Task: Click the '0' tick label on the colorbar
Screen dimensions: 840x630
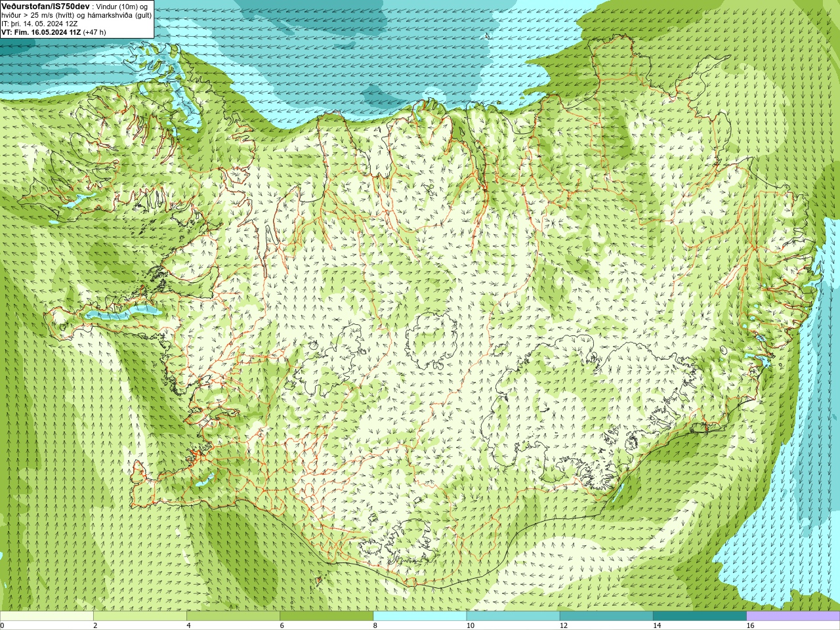Action: point(2,625)
